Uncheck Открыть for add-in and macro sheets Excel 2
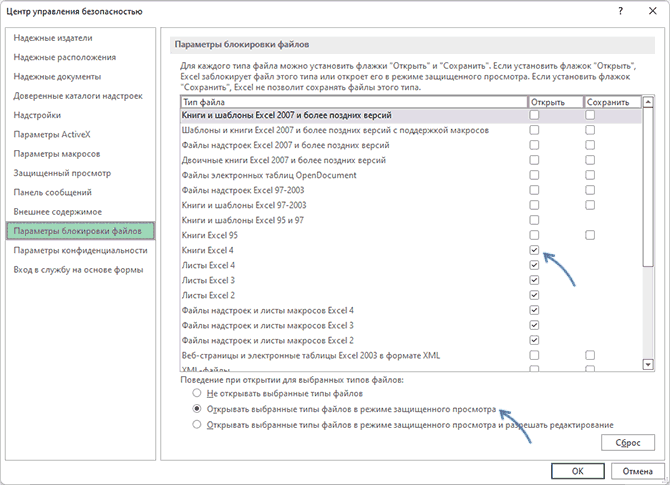 click(x=534, y=340)
